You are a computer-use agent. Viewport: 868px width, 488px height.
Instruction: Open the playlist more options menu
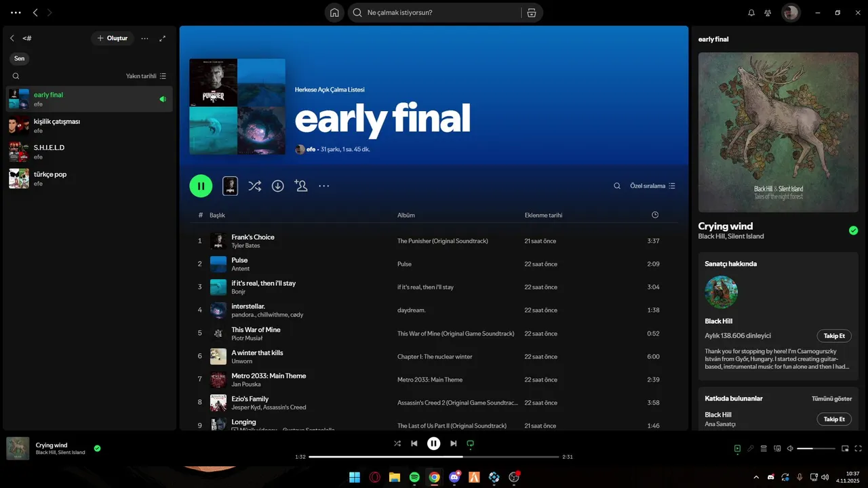coord(324,186)
